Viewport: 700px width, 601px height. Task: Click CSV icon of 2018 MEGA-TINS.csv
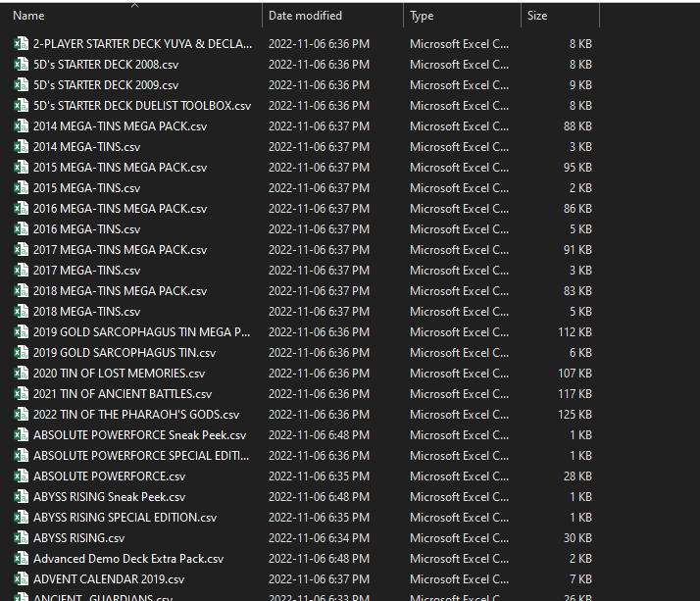[21, 311]
